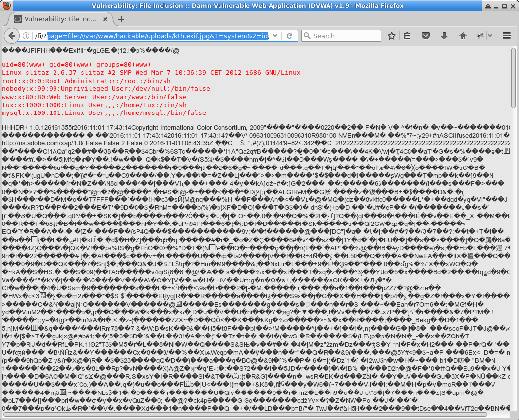Reload the page with the refresh icon

click(x=289, y=36)
